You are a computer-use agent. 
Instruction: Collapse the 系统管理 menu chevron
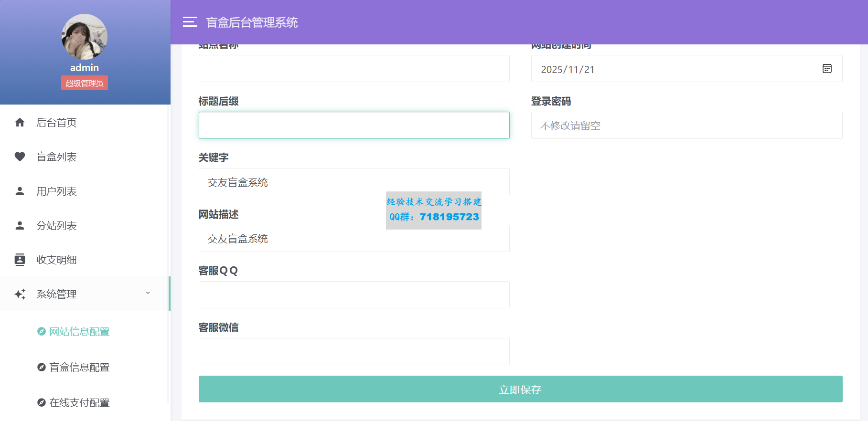pyautogui.click(x=148, y=293)
